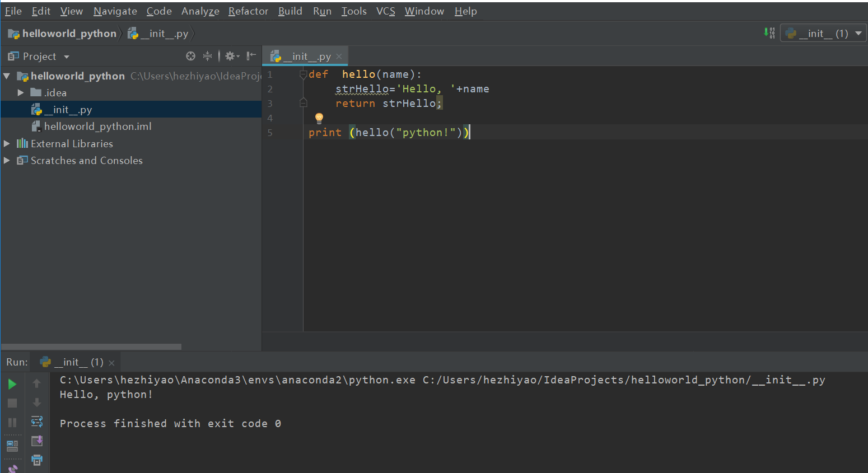Click the Print console output icon
The image size is (868, 473).
pyautogui.click(x=37, y=460)
